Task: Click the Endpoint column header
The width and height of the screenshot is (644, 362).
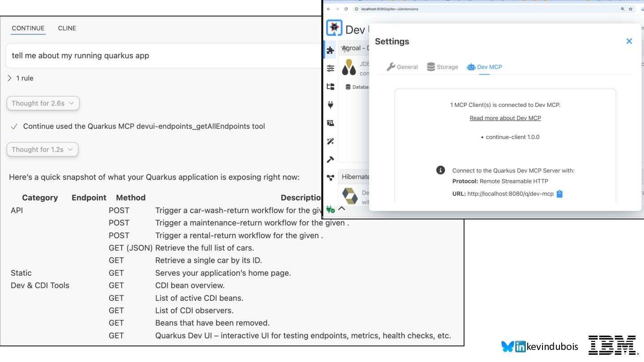Action: point(89,198)
